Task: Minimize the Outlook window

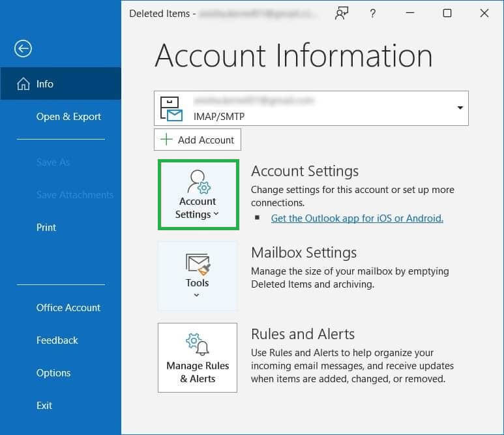Action: tap(410, 13)
